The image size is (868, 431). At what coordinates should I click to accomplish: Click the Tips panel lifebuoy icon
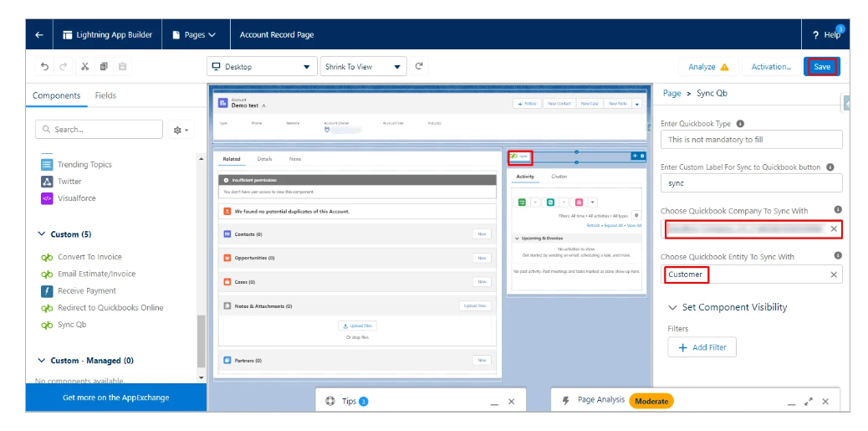(x=330, y=402)
